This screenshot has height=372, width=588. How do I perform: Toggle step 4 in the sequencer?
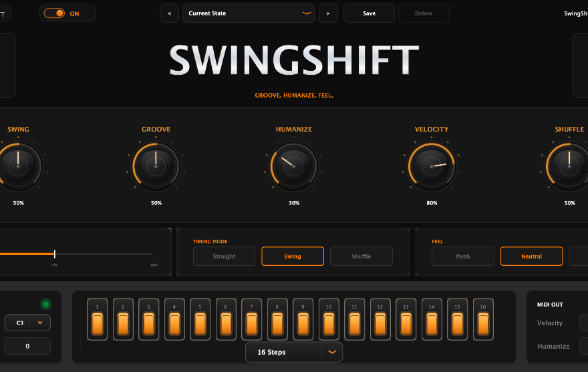(x=174, y=319)
